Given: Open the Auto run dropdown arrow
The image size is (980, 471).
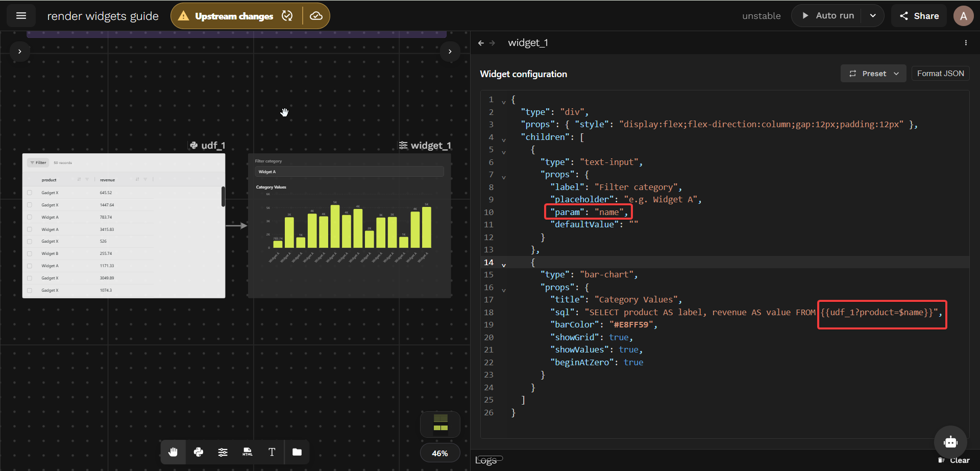Looking at the screenshot, I should click(873, 16).
